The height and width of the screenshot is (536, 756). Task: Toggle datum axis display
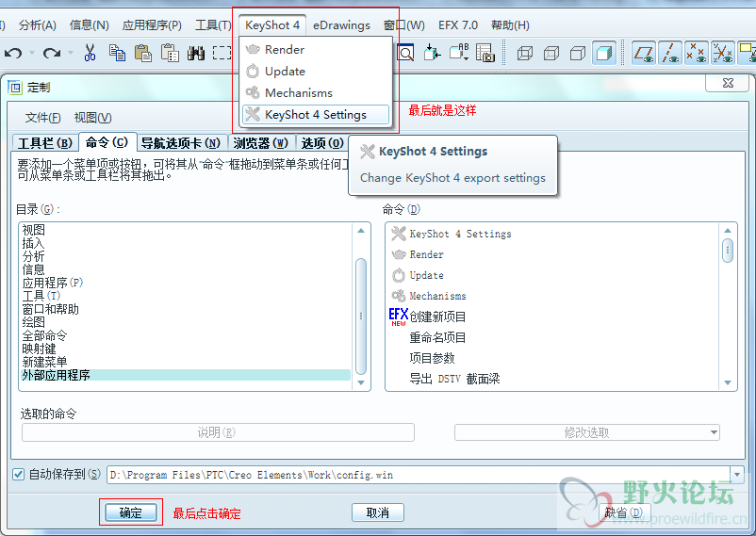[x=670, y=53]
